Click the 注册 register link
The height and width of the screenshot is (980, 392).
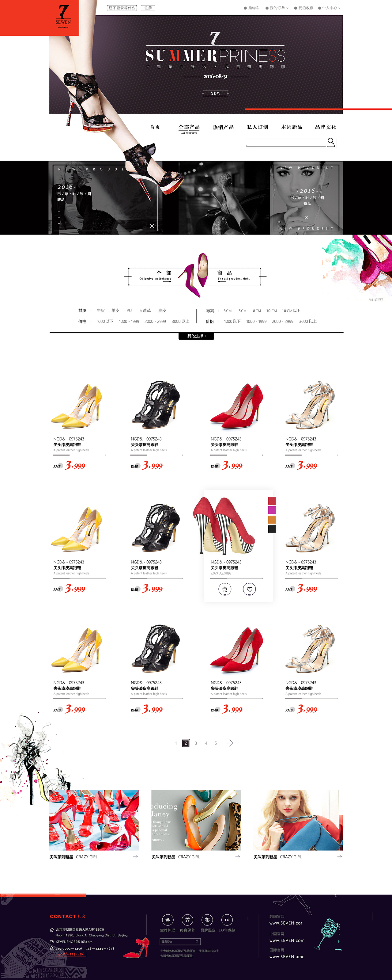148,8
